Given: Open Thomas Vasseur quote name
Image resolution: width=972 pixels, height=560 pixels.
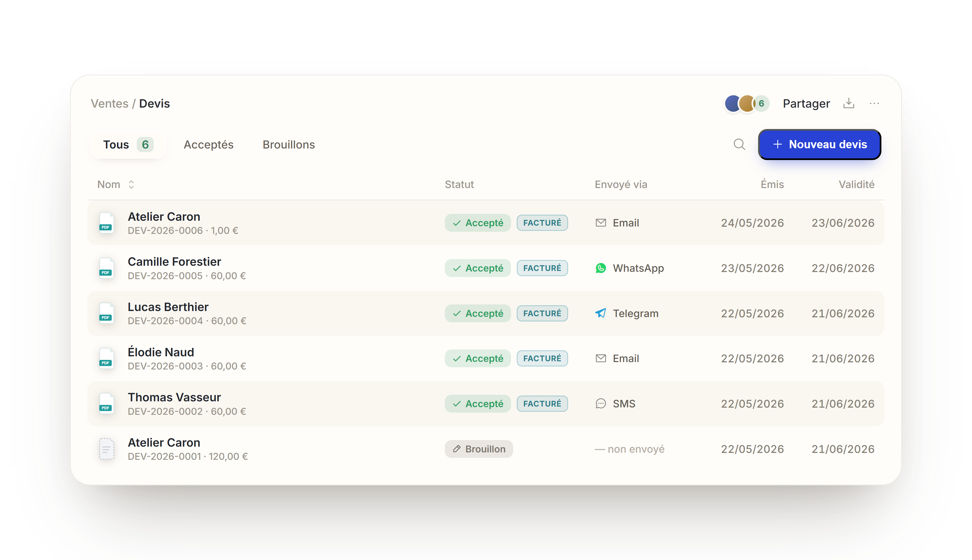Looking at the screenshot, I should pyautogui.click(x=174, y=397).
